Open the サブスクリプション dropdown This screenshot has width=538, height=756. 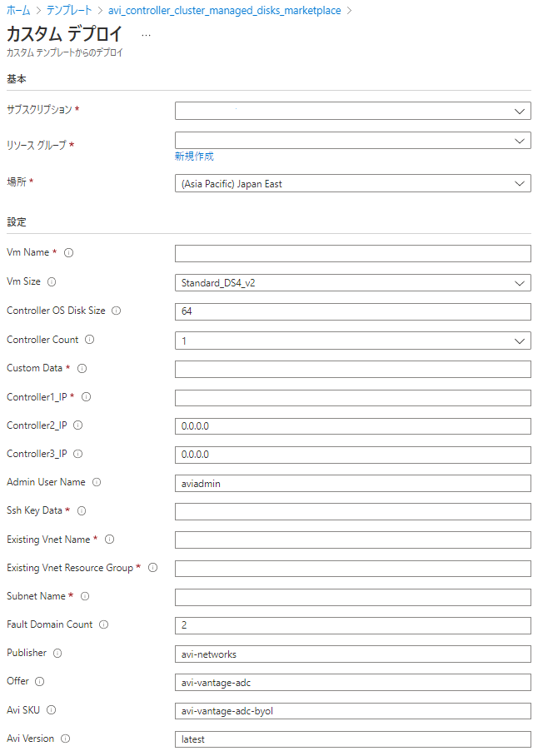[x=353, y=111]
